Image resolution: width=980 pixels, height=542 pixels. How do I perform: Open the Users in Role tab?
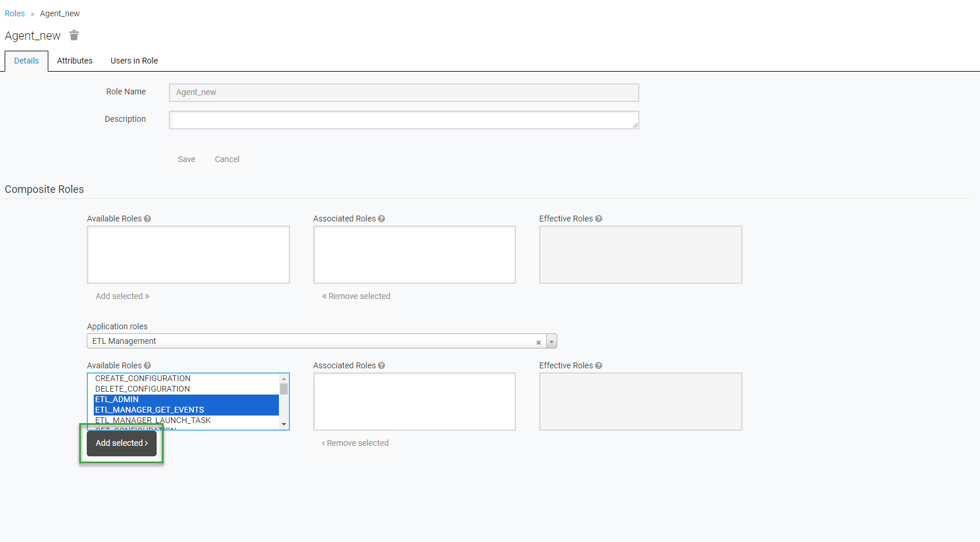[134, 61]
